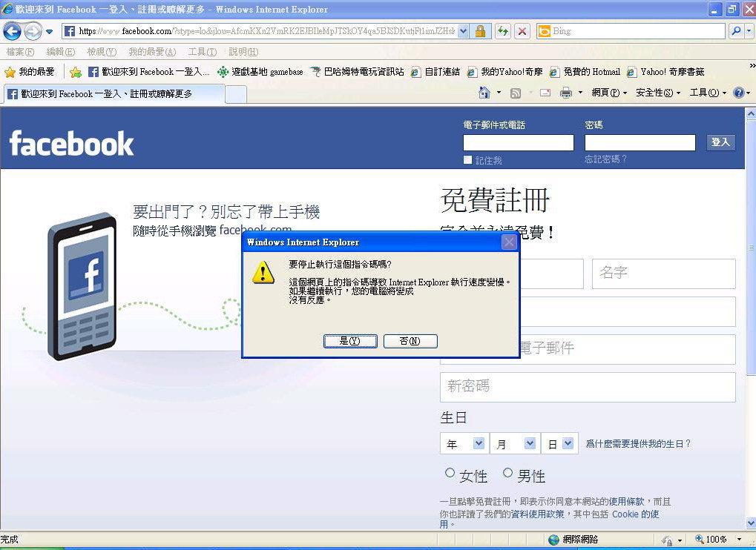Open the 工具(T) menu in menu bar

click(x=202, y=52)
